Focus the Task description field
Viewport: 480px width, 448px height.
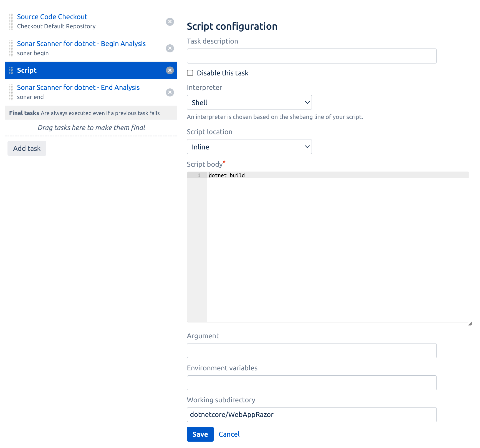pyautogui.click(x=312, y=56)
